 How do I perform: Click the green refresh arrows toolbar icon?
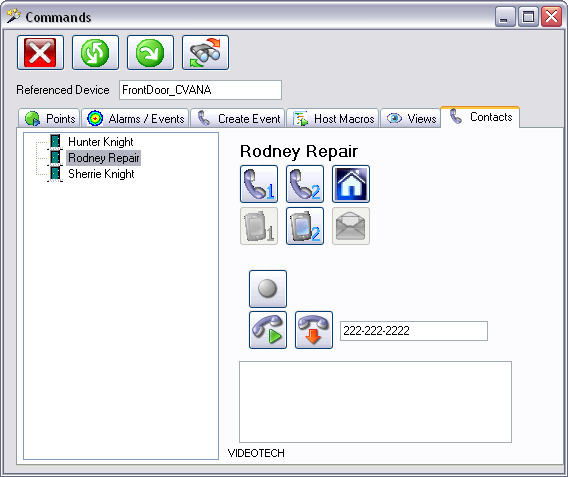(95, 53)
